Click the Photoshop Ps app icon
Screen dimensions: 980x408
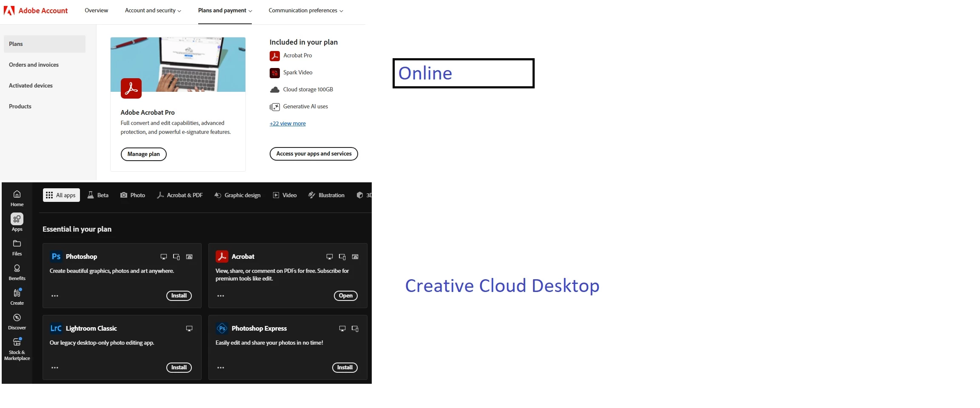click(x=56, y=256)
